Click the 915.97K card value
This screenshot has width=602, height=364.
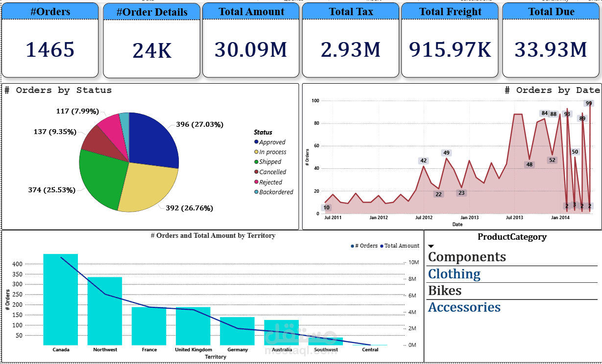(450, 49)
